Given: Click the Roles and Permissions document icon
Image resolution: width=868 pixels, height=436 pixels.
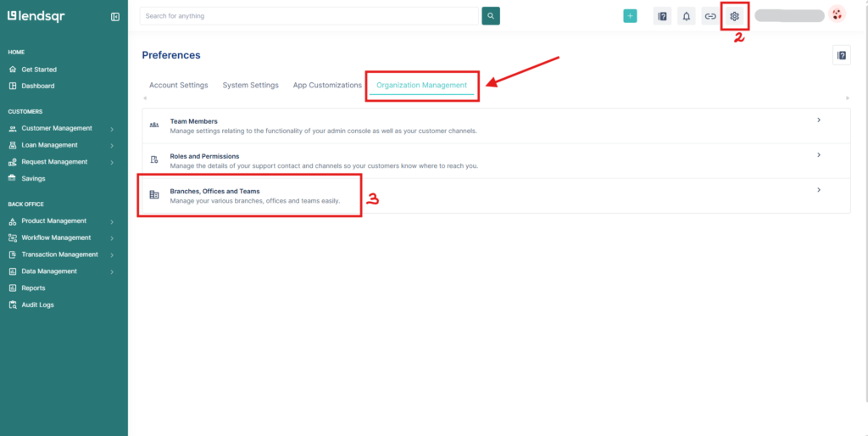Looking at the screenshot, I should click(154, 159).
